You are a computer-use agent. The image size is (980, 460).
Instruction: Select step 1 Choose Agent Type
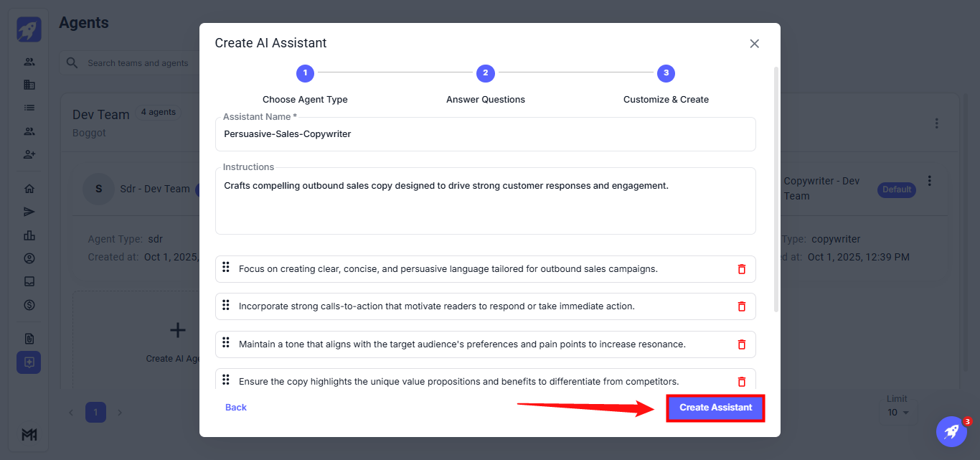coord(305,73)
